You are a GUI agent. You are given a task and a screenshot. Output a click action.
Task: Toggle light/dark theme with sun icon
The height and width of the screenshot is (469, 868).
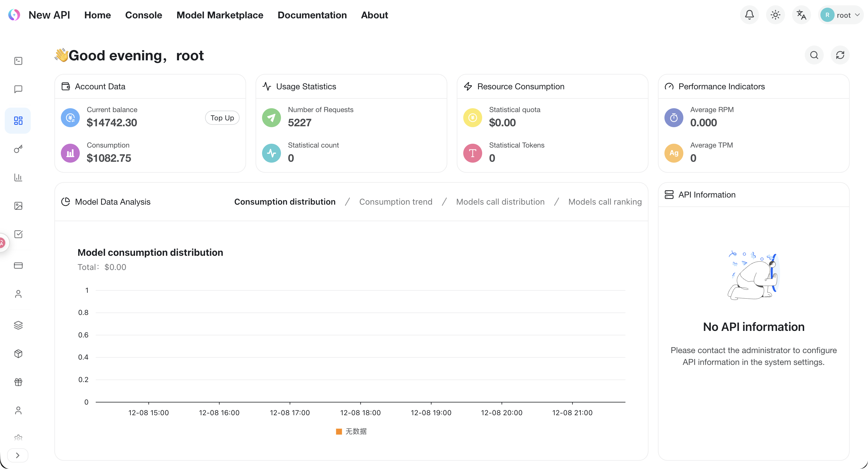pyautogui.click(x=775, y=15)
